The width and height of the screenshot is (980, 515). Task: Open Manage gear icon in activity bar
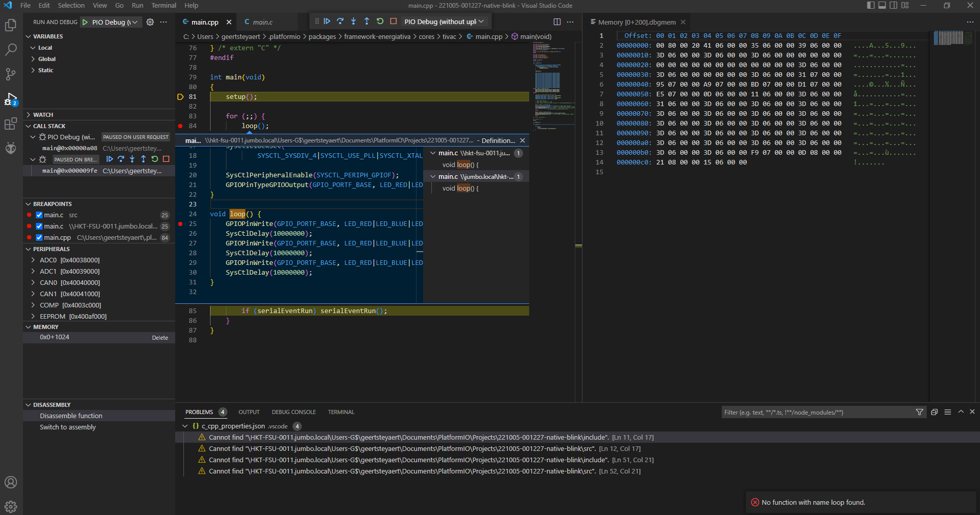[x=11, y=507]
